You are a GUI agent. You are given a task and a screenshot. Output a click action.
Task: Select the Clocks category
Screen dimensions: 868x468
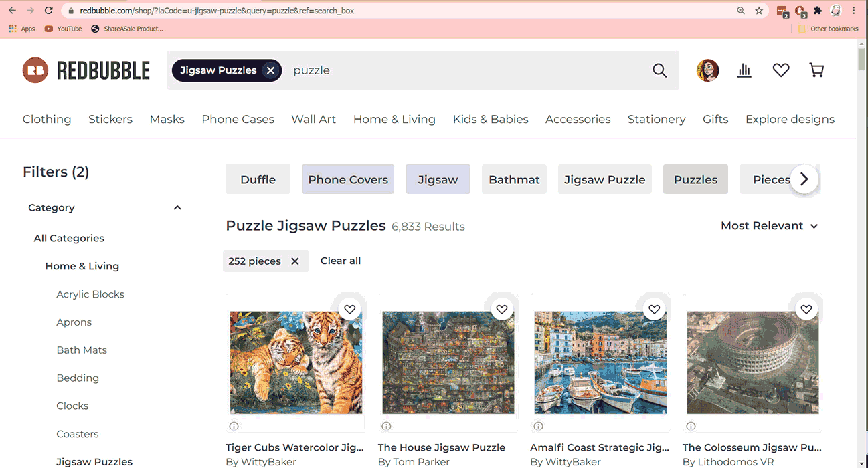pyautogui.click(x=72, y=406)
